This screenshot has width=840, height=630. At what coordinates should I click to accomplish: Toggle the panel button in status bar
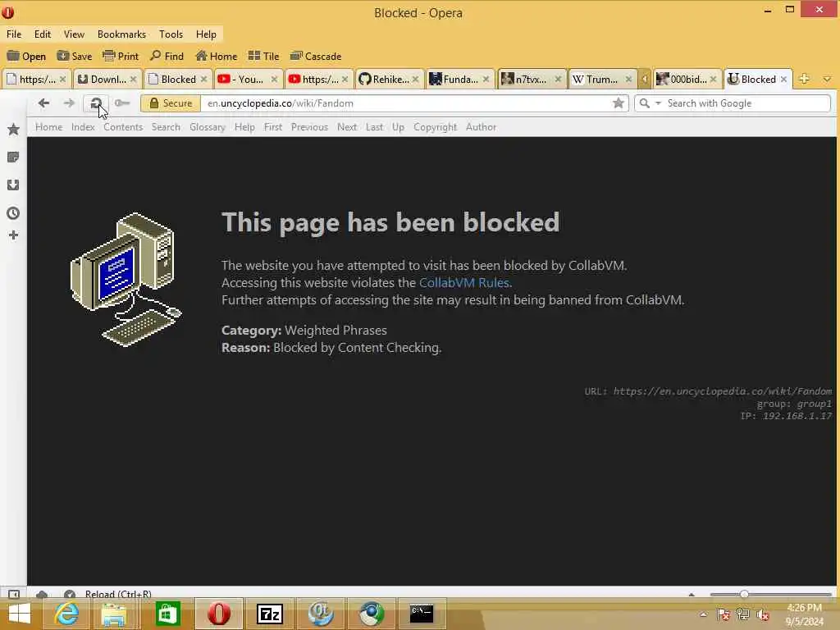point(14,594)
